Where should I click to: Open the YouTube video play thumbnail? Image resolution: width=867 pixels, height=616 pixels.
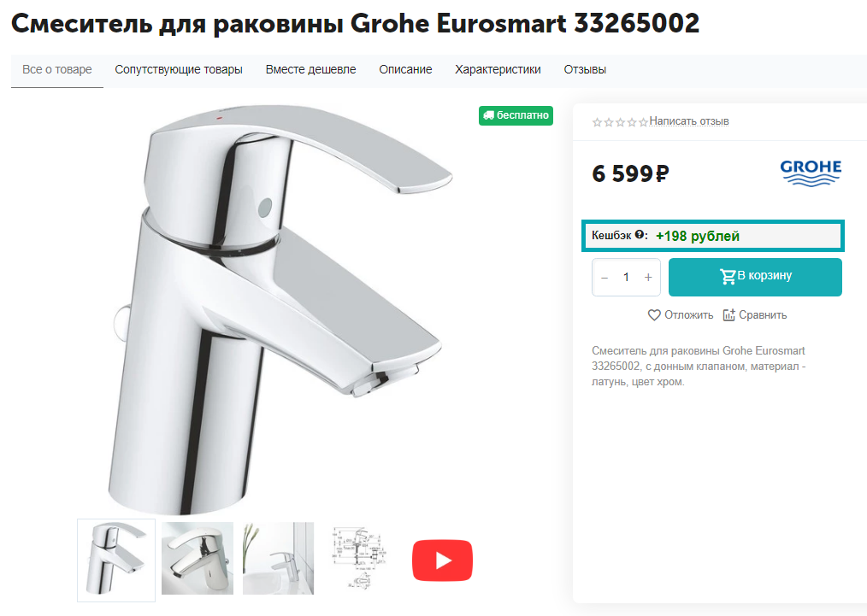point(442,560)
